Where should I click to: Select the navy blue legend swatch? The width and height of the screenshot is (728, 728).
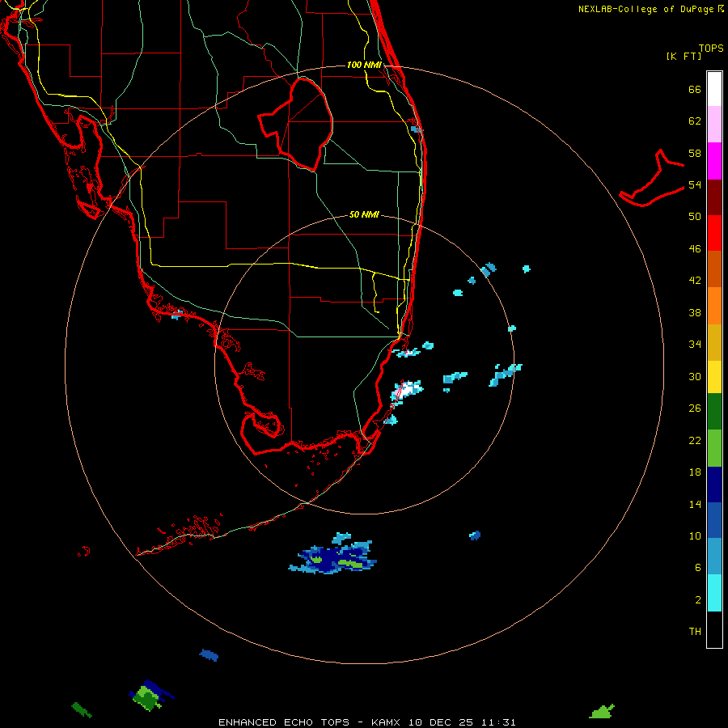click(x=714, y=485)
